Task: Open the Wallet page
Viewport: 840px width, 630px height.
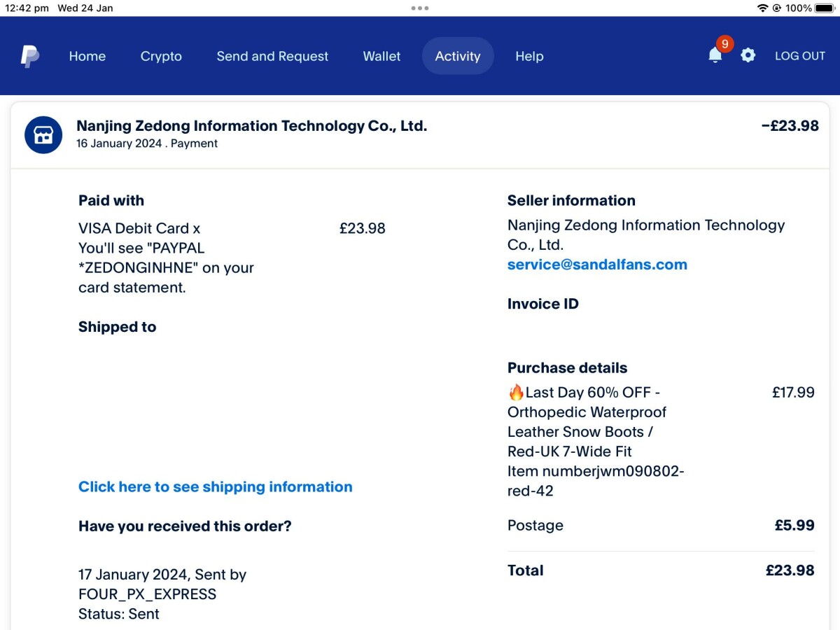Action: tap(381, 56)
